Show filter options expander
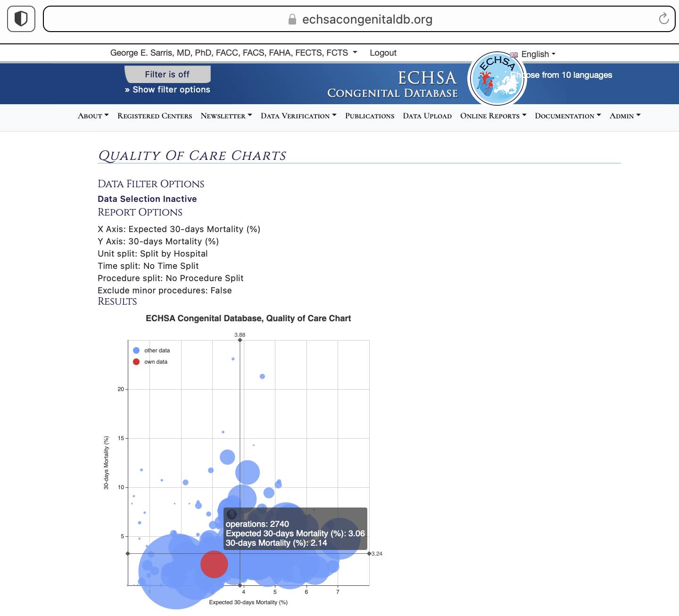This screenshot has width=679, height=616. pos(167,90)
